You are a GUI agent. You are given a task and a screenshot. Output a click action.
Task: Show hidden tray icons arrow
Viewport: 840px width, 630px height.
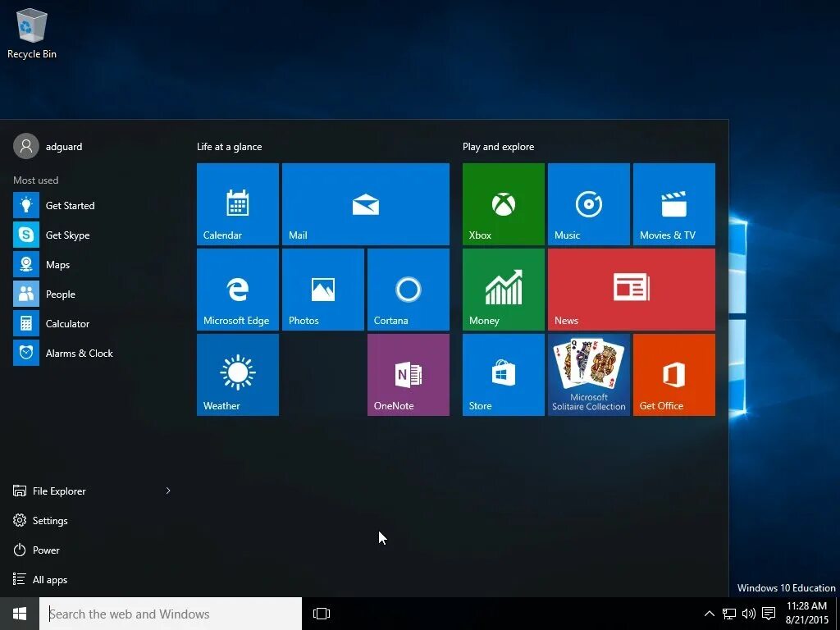tap(710, 614)
